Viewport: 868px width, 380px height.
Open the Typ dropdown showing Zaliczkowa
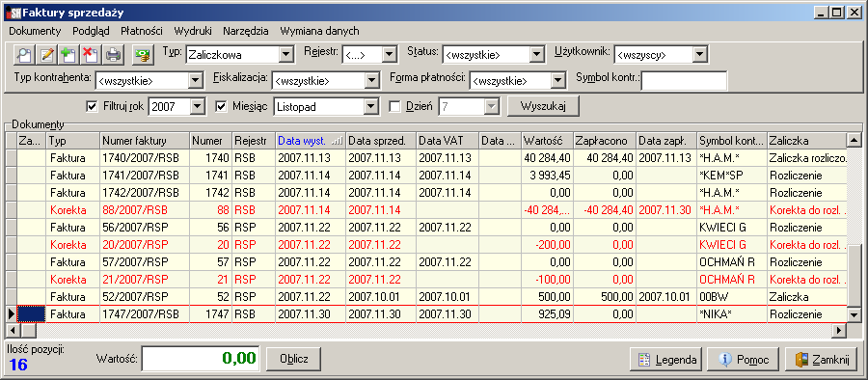point(286,54)
